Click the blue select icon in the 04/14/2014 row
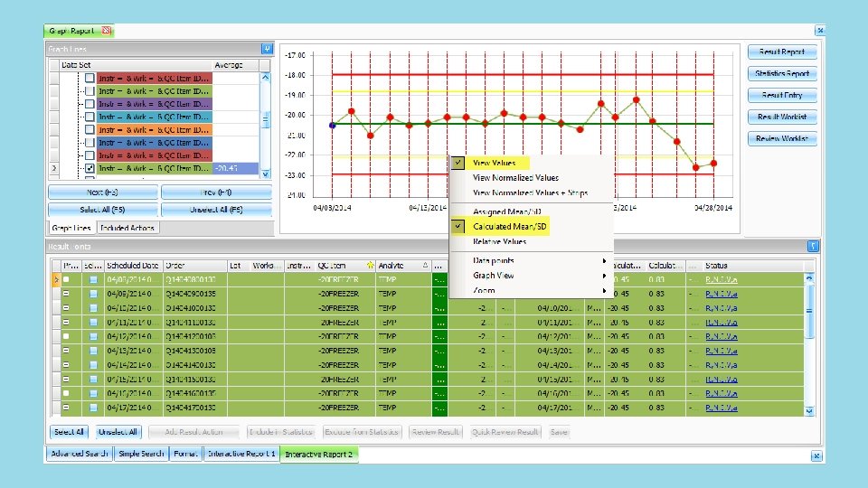Viewport: 868px width, 488px height. coord(93,365)
